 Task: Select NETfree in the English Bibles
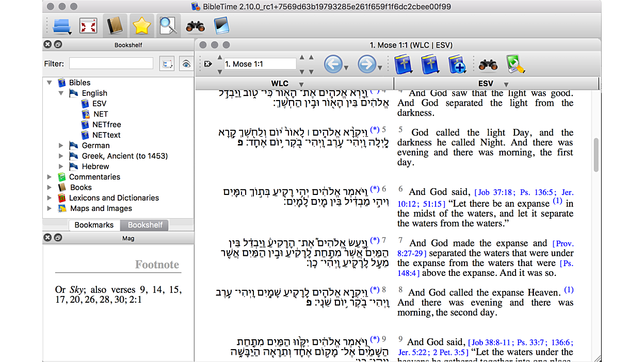(x=106, y=125)
